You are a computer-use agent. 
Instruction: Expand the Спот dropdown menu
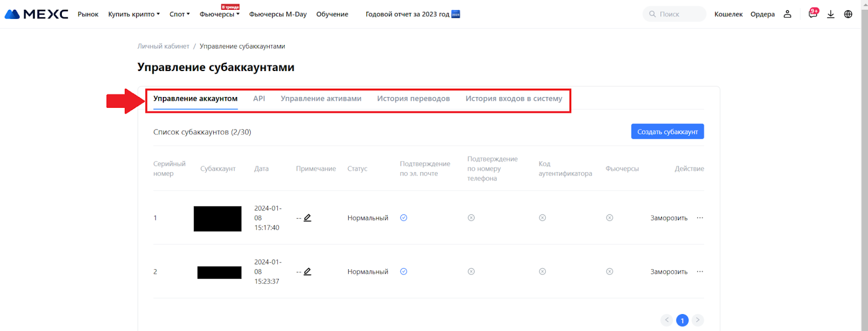point(180,14)
